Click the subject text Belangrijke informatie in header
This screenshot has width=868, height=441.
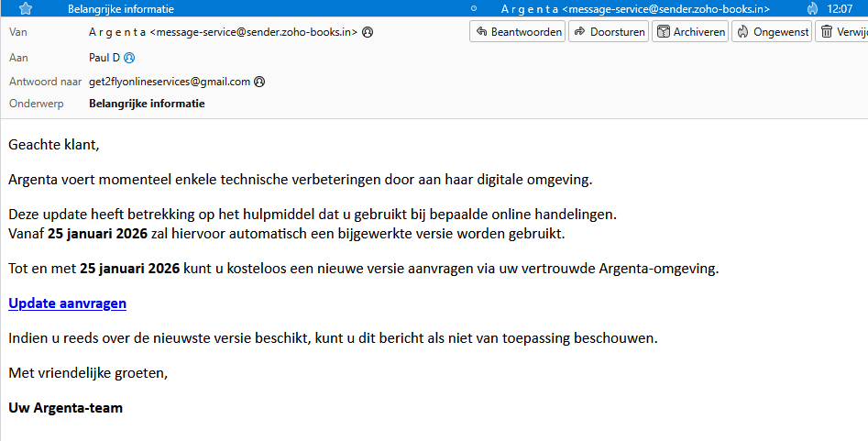point(147,104)
